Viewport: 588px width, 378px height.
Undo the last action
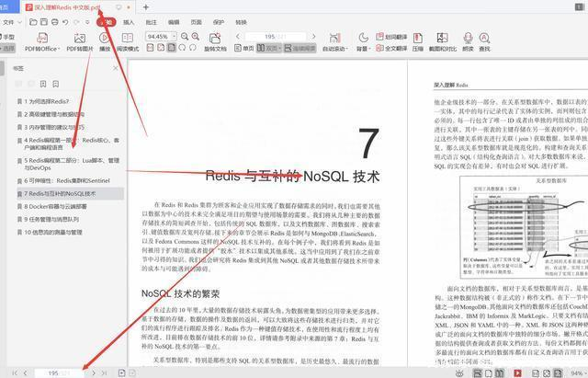(65, 22)
